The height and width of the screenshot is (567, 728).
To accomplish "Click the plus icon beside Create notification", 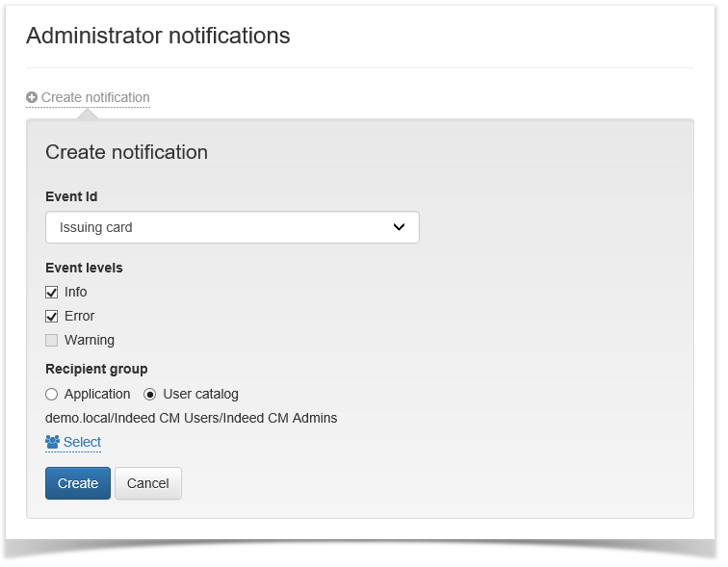I will click(x=32, y=98).
